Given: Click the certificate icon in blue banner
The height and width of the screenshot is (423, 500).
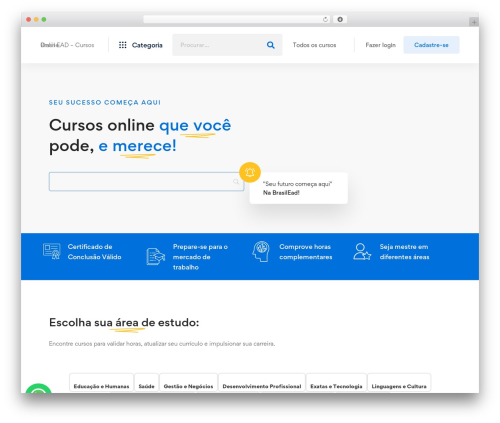Looking at the screenshot, I should click(x=52, y=251).
